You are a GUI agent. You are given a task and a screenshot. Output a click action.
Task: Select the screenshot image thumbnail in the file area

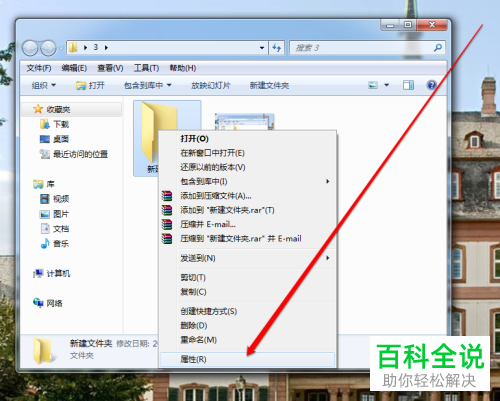(x=244, y=122)
